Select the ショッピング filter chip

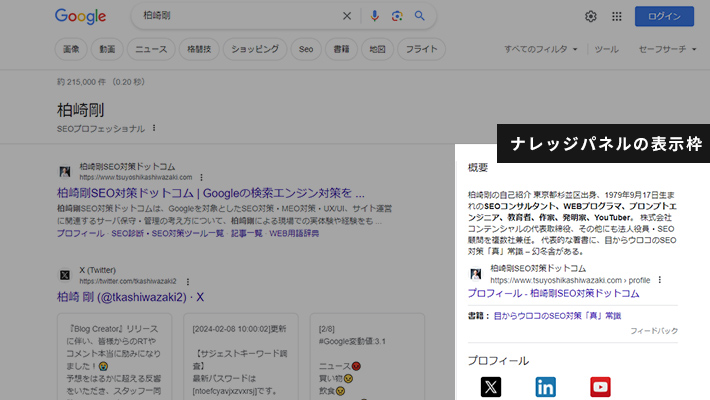pos(255,49)
